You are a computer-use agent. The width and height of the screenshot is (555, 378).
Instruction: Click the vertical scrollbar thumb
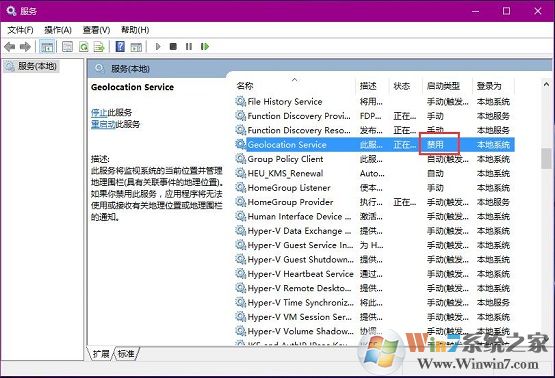pyautogui.click(x=546, y=158)
